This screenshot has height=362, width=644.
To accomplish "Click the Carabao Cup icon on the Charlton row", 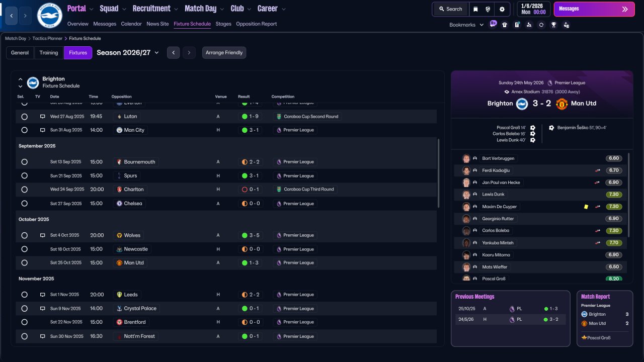I will coord(279,190).
